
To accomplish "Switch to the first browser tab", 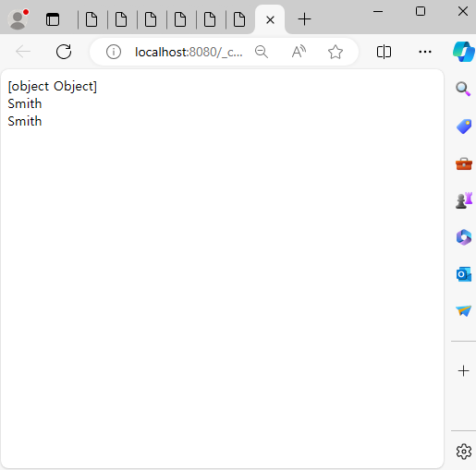I will [92, 19].
